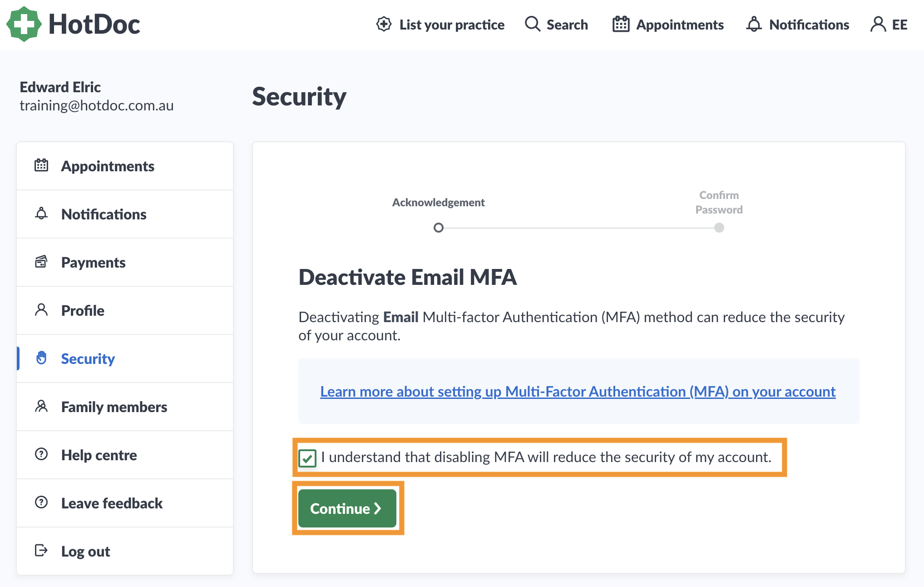The height and width of the screenshot is (587, 924).
Task: Click the Acknowledgement step circle marker
Action: pyautogui.click(x=438, y=228)
